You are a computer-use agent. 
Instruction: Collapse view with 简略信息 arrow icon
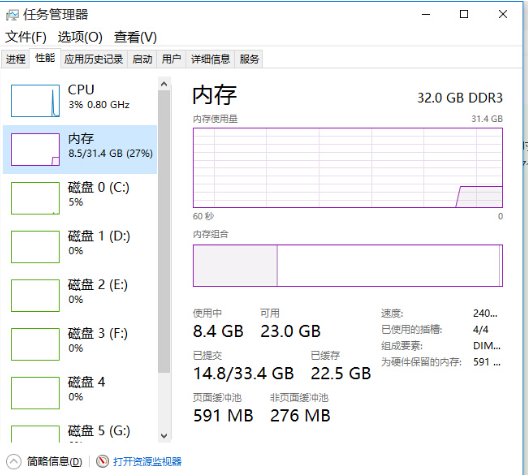tap(14, 462)
